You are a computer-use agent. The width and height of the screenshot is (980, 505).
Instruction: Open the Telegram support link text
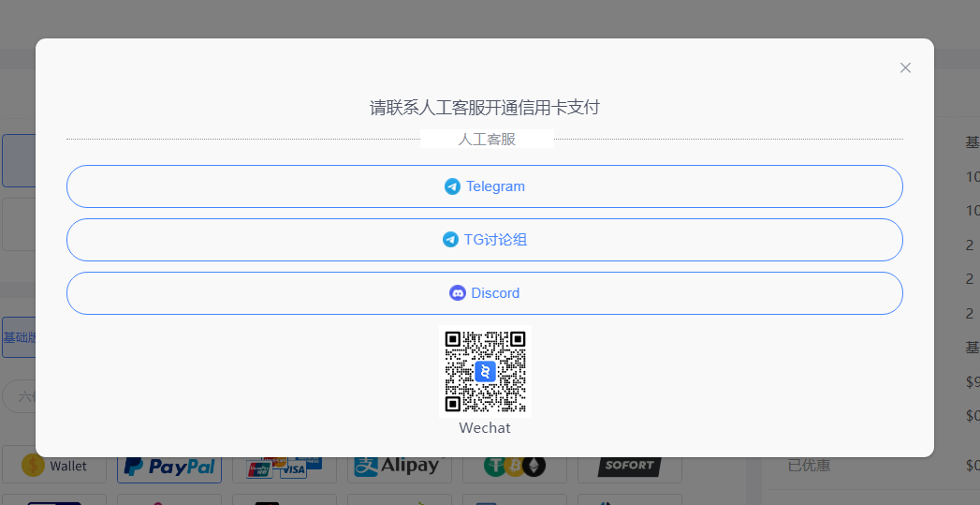(x=495, y=186)
